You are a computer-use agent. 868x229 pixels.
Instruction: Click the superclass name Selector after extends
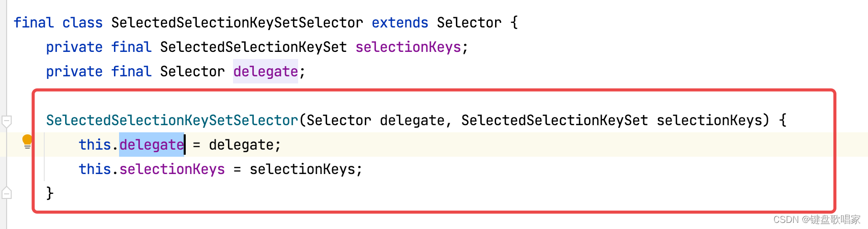click(469, 23)
